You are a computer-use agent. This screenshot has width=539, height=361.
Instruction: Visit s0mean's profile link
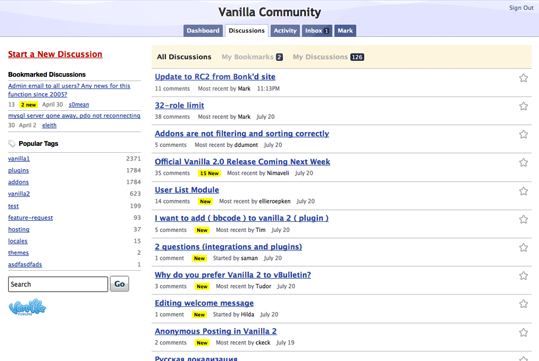coord(79,105)
